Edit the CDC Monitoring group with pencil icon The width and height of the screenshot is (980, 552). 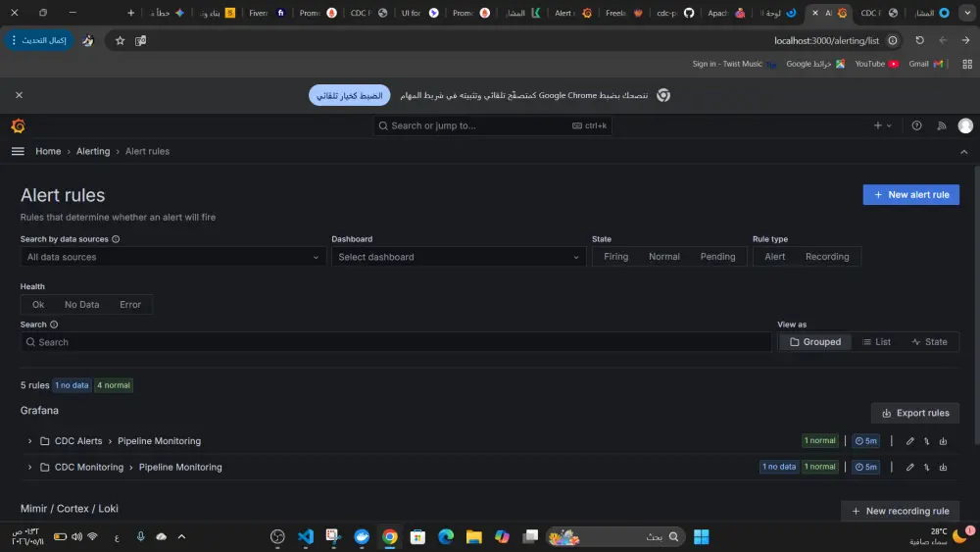[910, 467]
